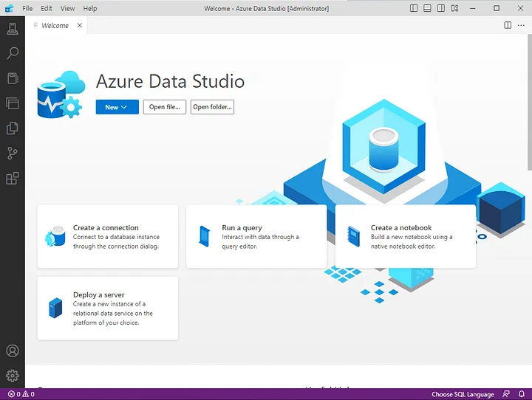Open the Search view in activity bar

(x=12, y=53)
